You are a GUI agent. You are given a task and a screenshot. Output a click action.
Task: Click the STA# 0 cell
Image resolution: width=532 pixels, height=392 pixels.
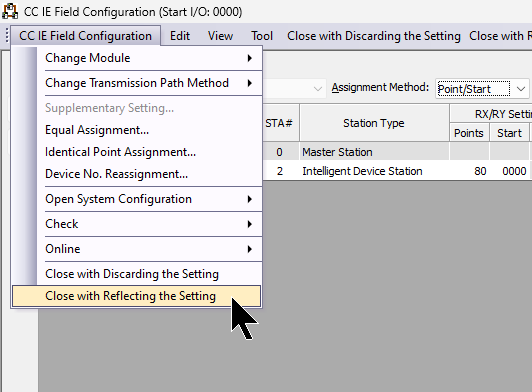click(280, 152)
